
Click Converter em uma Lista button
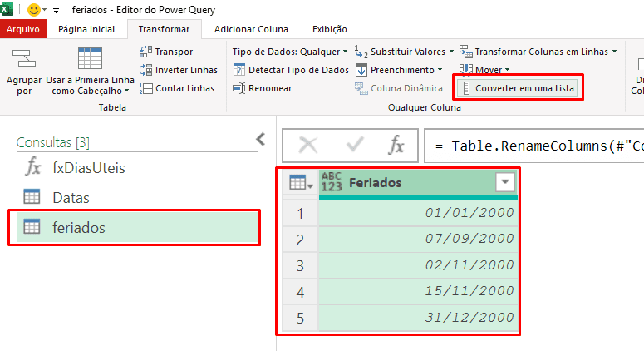click(x=518, y=88)
